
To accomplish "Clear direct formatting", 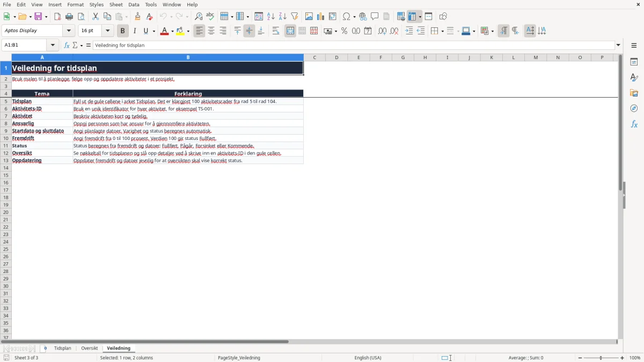I will [149, 17].
